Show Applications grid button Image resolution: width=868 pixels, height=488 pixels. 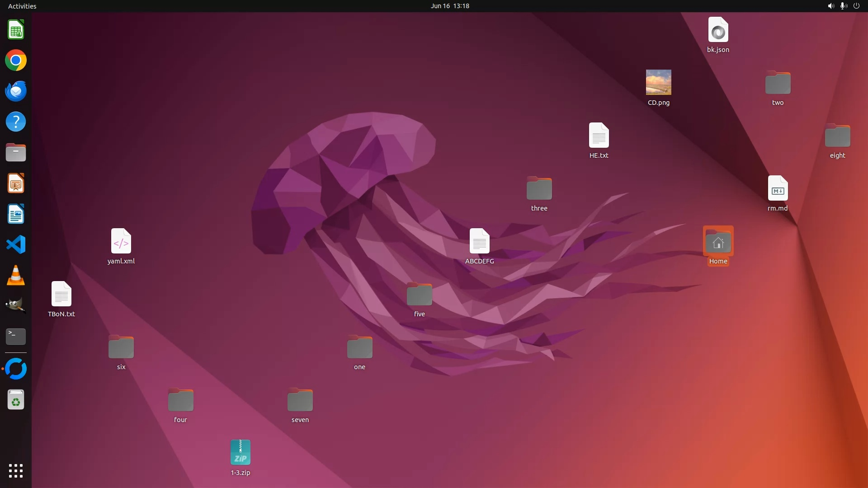tap(16, 471)
